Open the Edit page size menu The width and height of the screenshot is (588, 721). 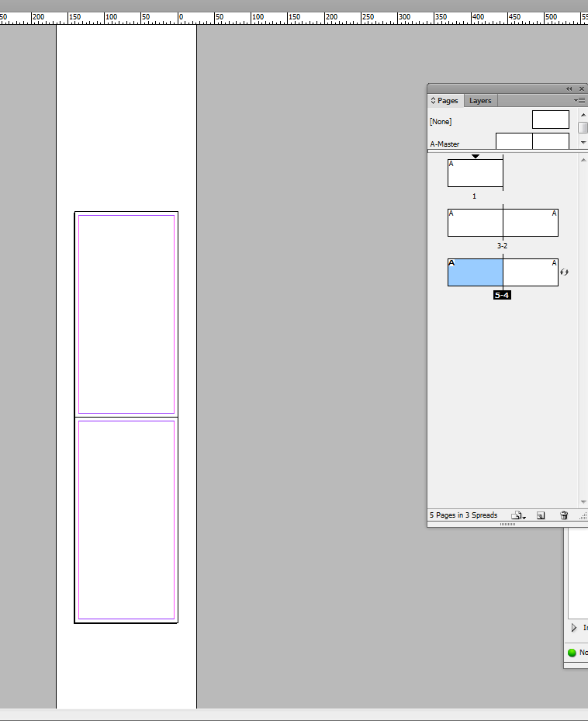pyautogui.click(x=518, y=515)
